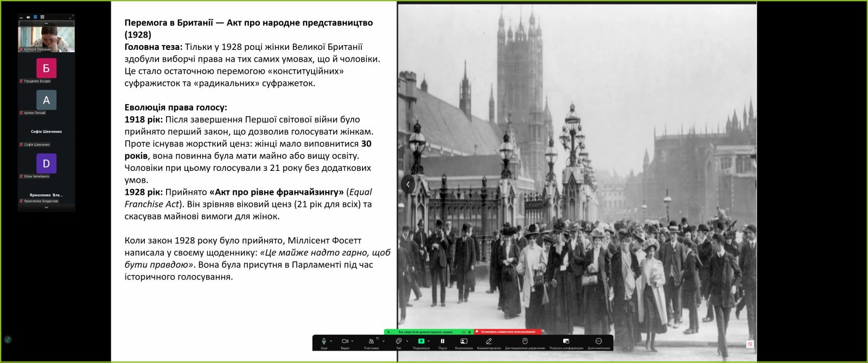Expand the video options arrow beside Видео
Screen dimensions: 868x363
point(352,341)
